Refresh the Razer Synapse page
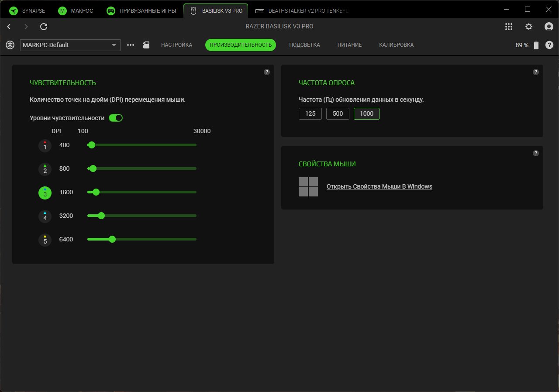The width and height of the screenshot is (559, 392). tap(44, 27)
